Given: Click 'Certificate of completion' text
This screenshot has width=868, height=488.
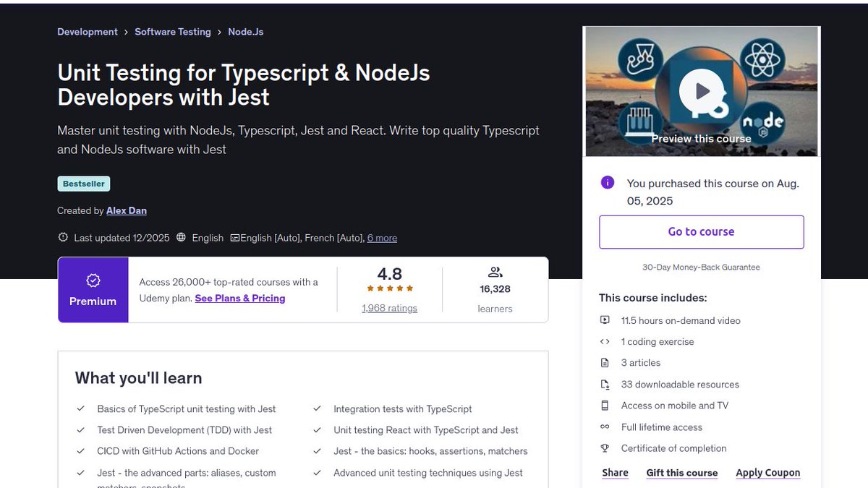Looking at the screenshot, I should pos(674,448).
